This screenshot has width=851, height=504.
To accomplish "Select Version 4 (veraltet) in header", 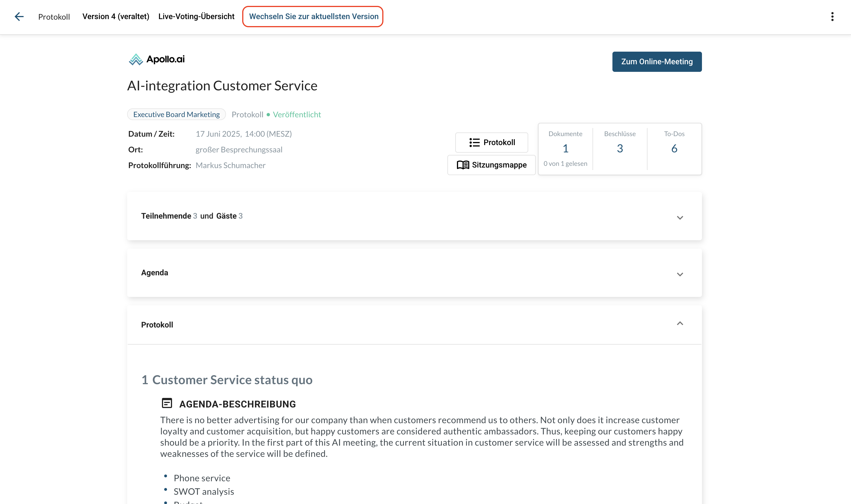I will (116, 17).
